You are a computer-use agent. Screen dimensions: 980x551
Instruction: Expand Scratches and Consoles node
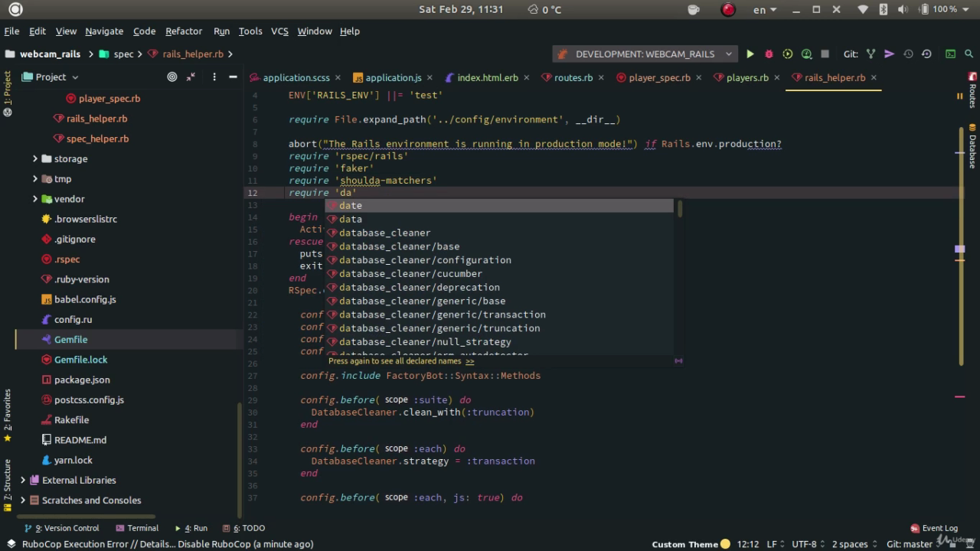tap(23, 500)
